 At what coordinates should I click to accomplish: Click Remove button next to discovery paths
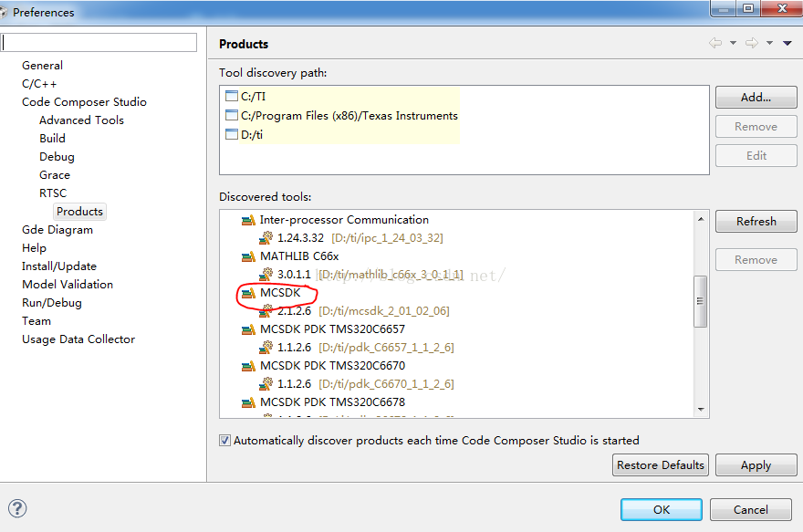coord(756,127)
